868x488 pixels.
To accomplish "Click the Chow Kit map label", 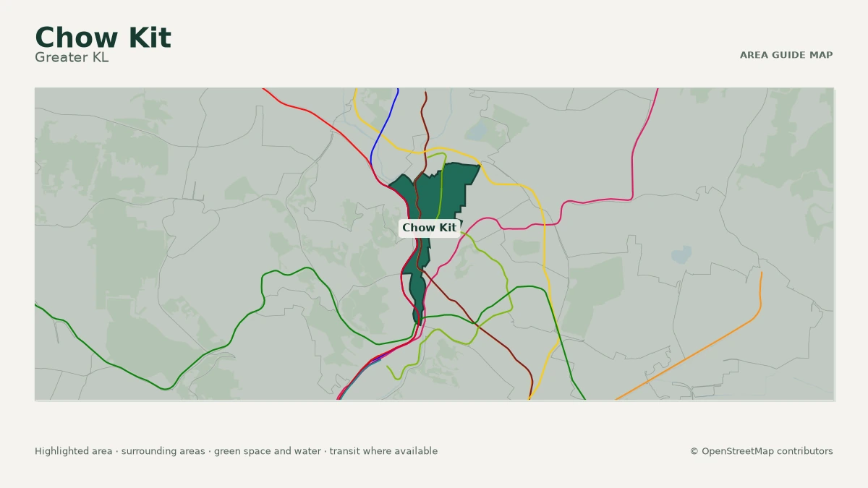I will point(430,228).
